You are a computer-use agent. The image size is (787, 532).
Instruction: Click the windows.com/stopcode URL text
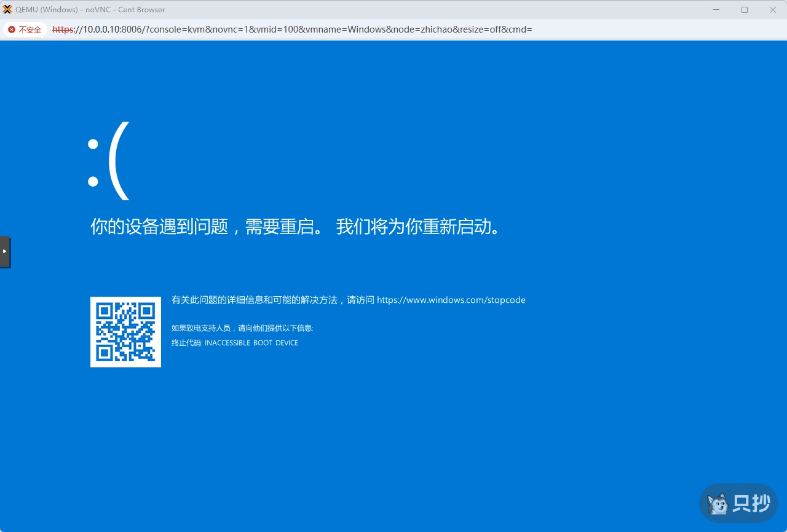click(451, 300)
